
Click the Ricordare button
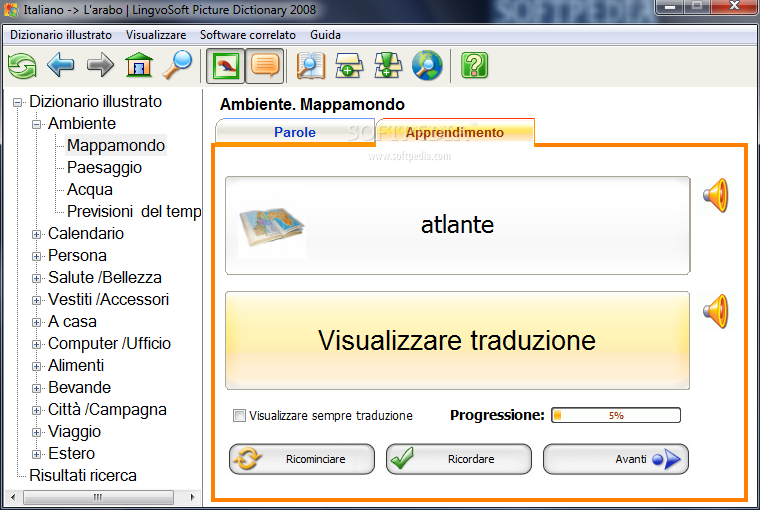[x=459, y=459]
